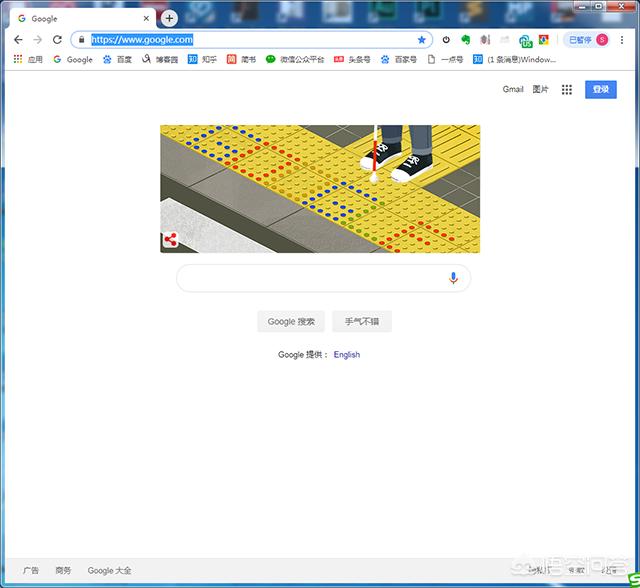
Task: Click inside the Google search box
Action: 323,278
